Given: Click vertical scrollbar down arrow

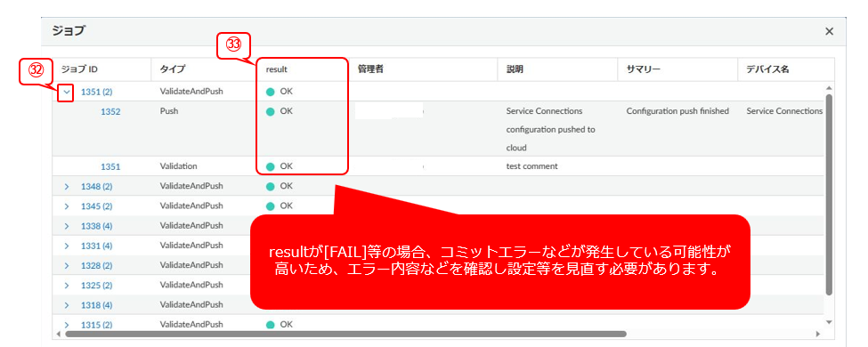Looking at the screenshot, I should click(829, 321).
